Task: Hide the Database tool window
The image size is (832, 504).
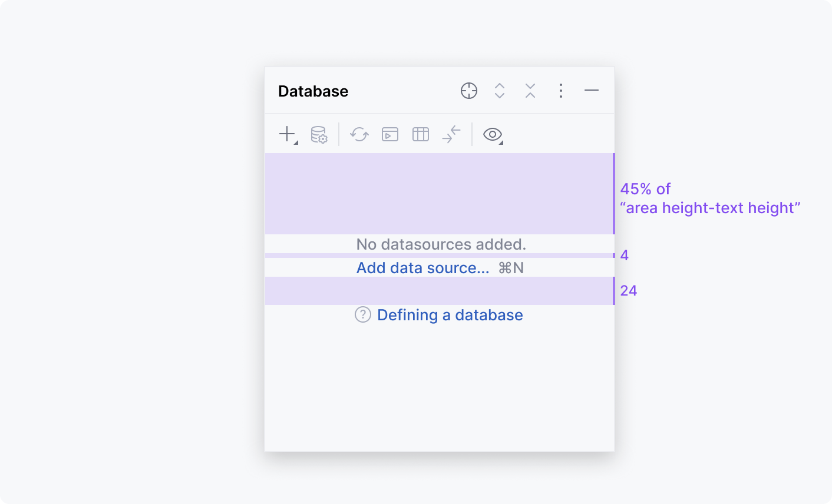Action: pos(592,91)
